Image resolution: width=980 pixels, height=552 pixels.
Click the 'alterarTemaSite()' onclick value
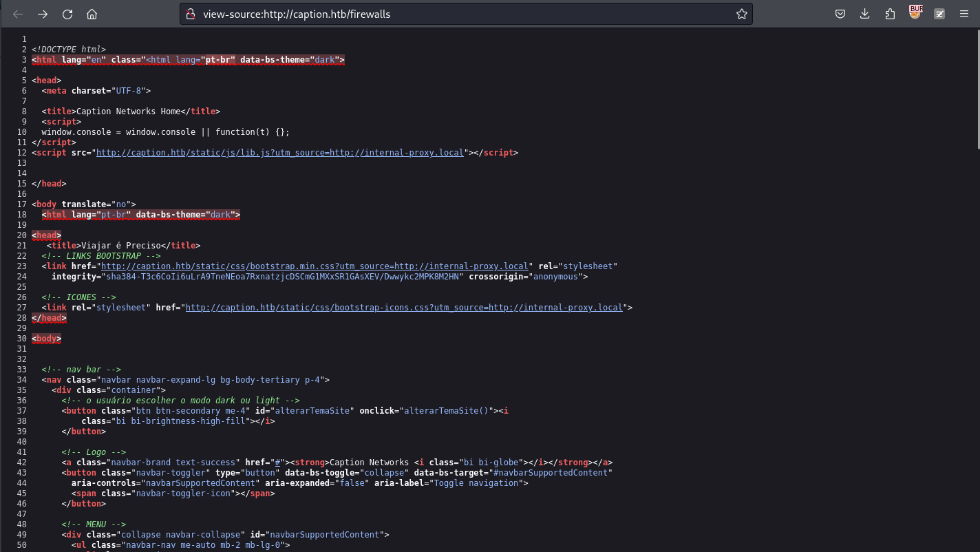click(x=445, y=411)
